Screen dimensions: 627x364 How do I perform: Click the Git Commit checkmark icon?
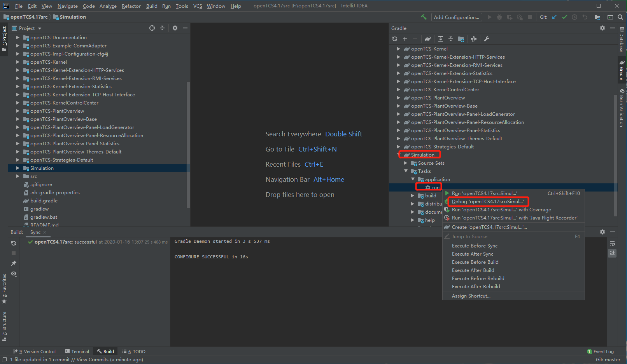point(564,17)
